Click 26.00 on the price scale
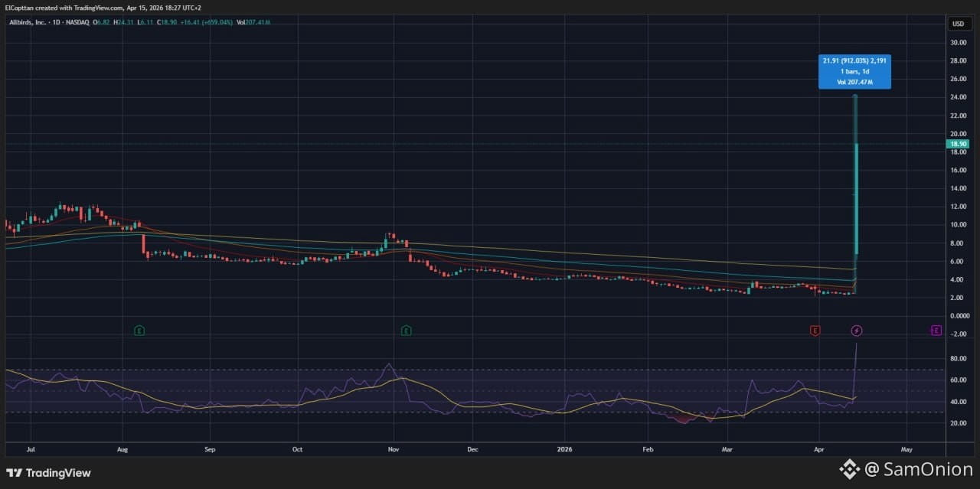Screen dimensions: 980x489 [958, 79]
